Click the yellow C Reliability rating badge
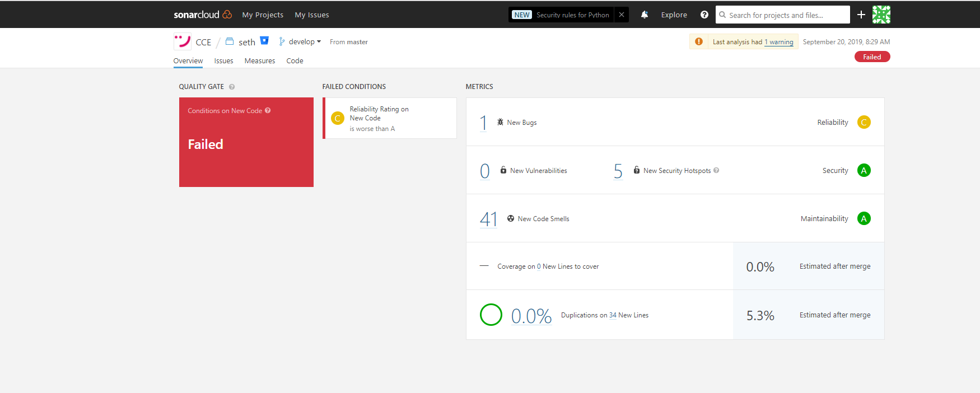This screenshot has height=393, width=980. point(864,122)
